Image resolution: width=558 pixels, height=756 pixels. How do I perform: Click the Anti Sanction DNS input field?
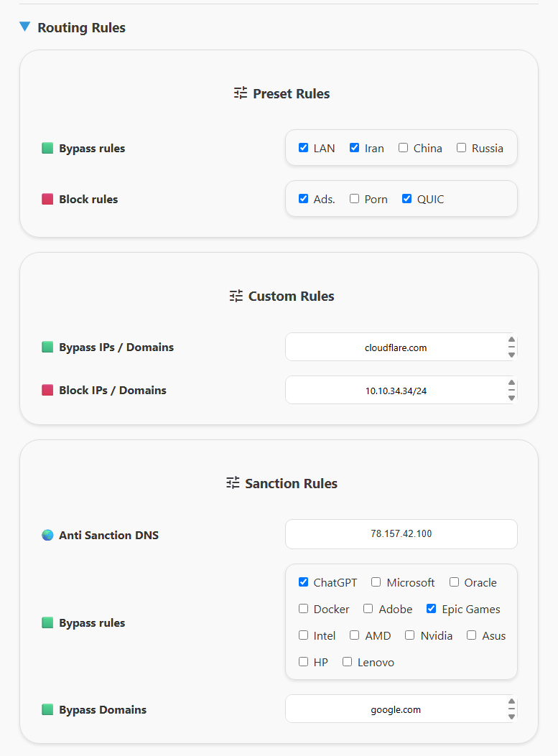click(x=401, y=534)
